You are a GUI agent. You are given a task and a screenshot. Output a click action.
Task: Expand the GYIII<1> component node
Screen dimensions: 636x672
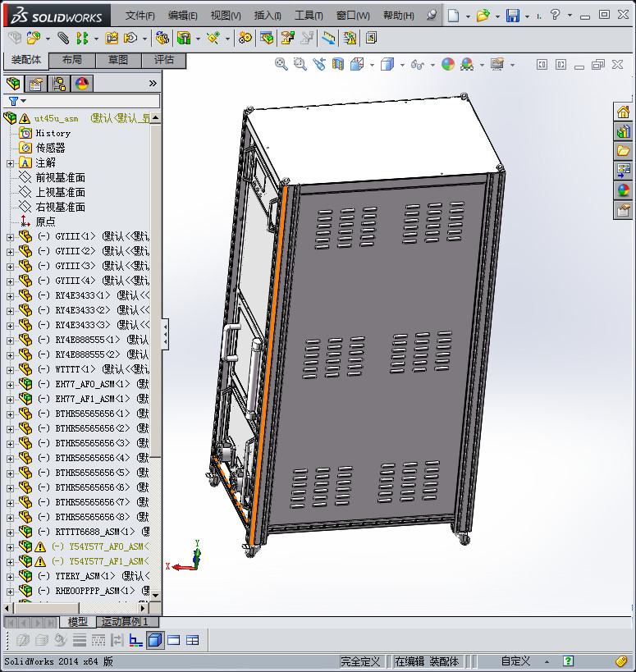point(10,237)
